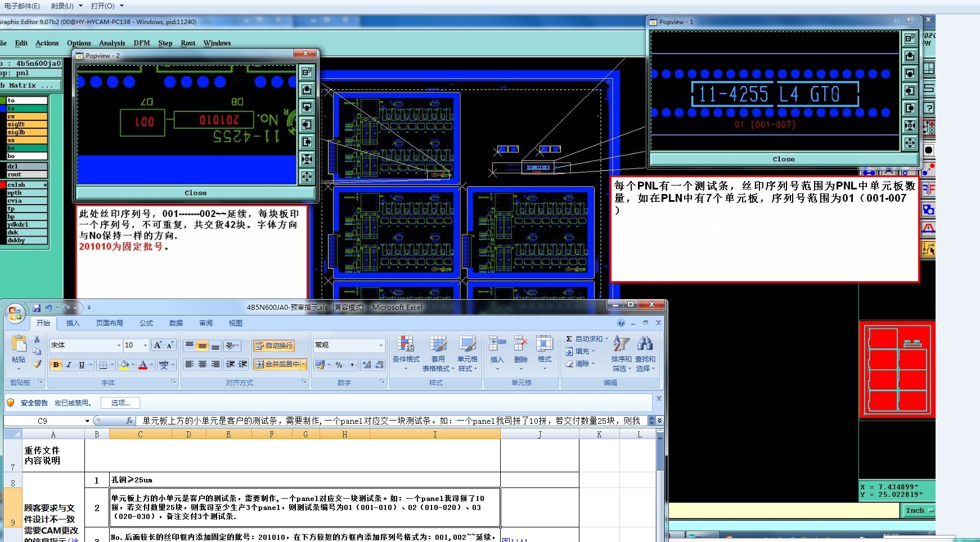Click the Save icon in Quick Access Toolbar
This screenshot has width=980, height=542.
click(x=37, y=308)
